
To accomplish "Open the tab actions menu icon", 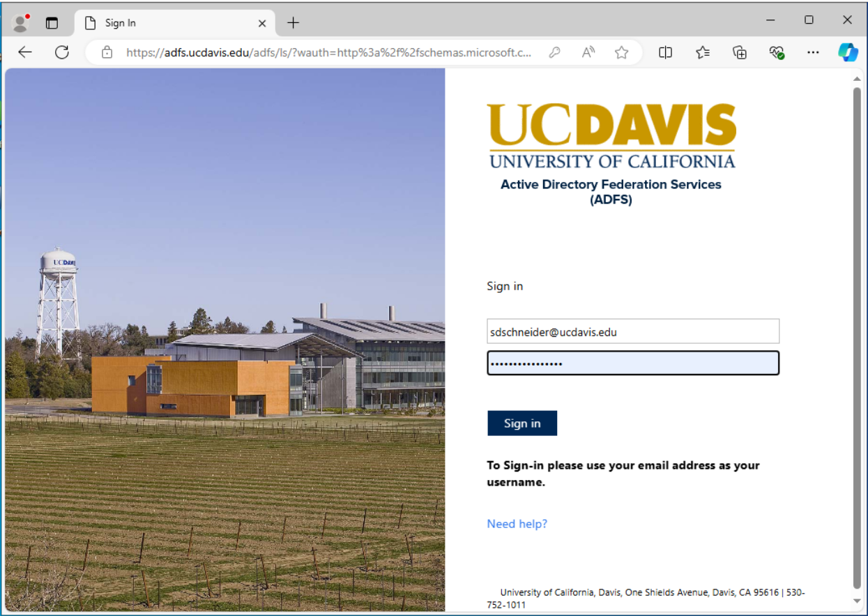I will tap(52, 23).
